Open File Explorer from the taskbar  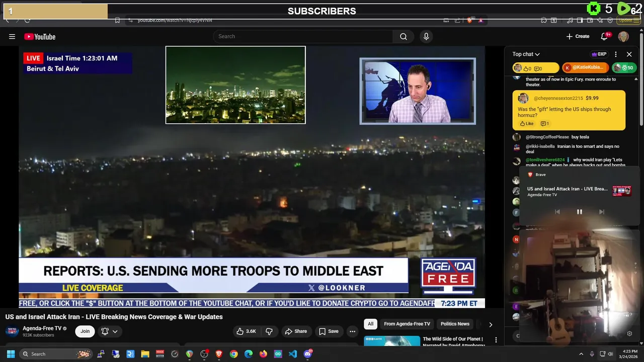tap(145, 354)
